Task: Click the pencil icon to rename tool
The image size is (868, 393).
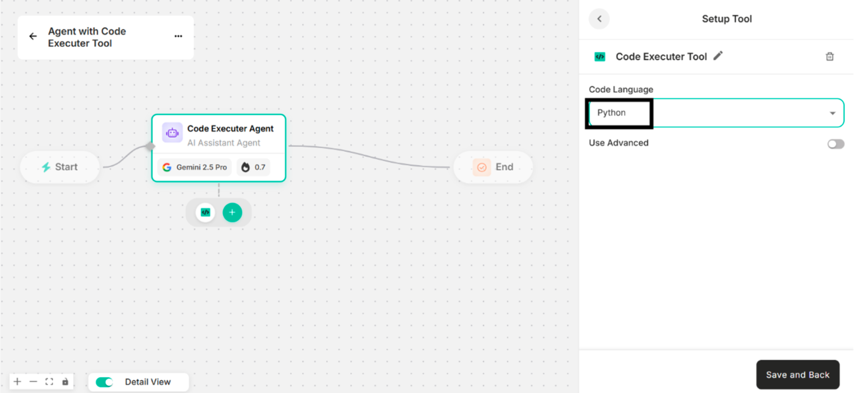Action: (x=718, y=56)
